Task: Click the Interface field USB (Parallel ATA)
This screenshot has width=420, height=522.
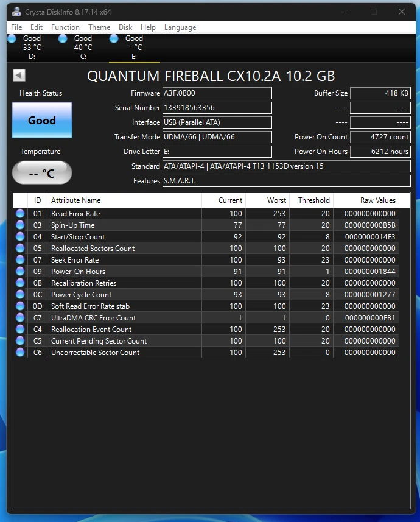Action: 217,122
